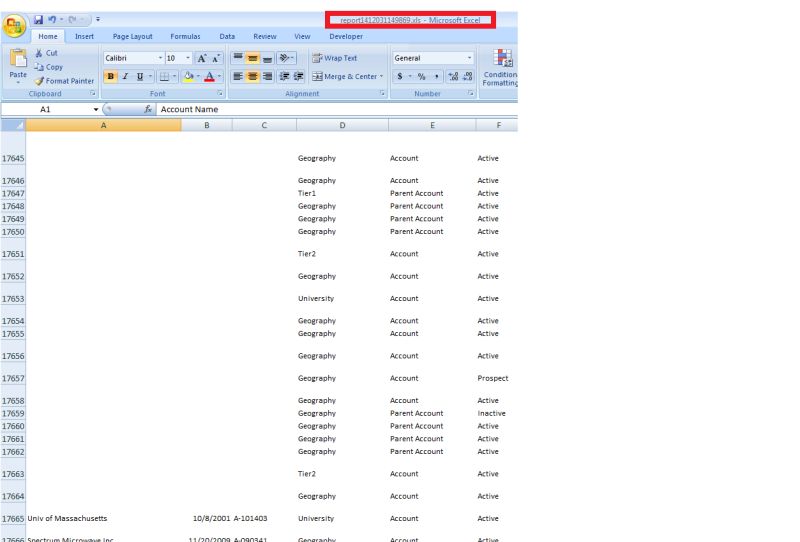Screen dimensions: 800x542
Task: Decrease font size with Shrink Font
Action: click(216, 58)
